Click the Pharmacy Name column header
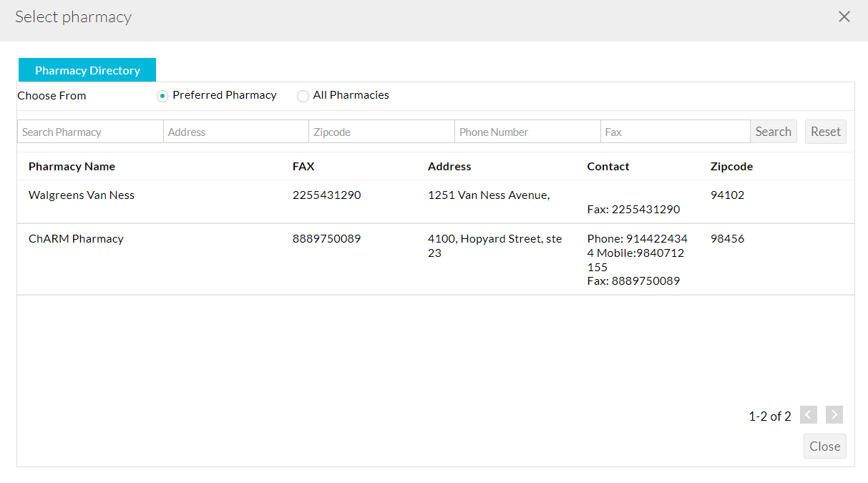Screen dimensions: 868x483 click(72, 166)
